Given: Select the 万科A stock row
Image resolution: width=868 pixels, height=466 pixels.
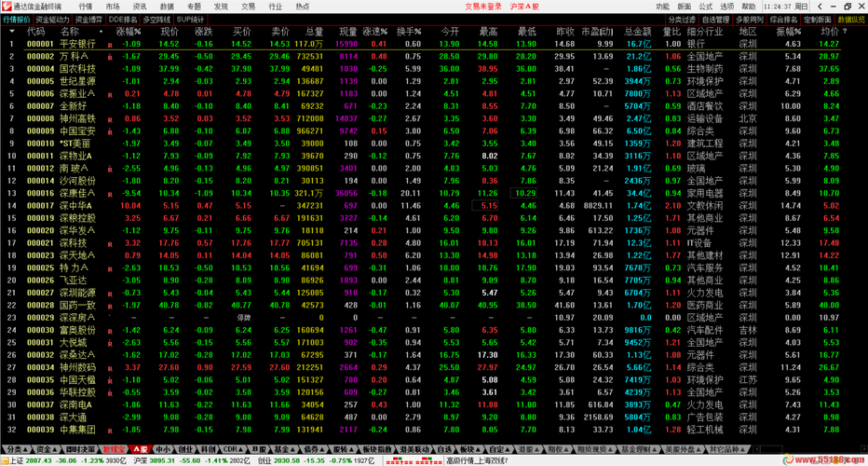Looking at the screenshot, I should coord(75,56).
